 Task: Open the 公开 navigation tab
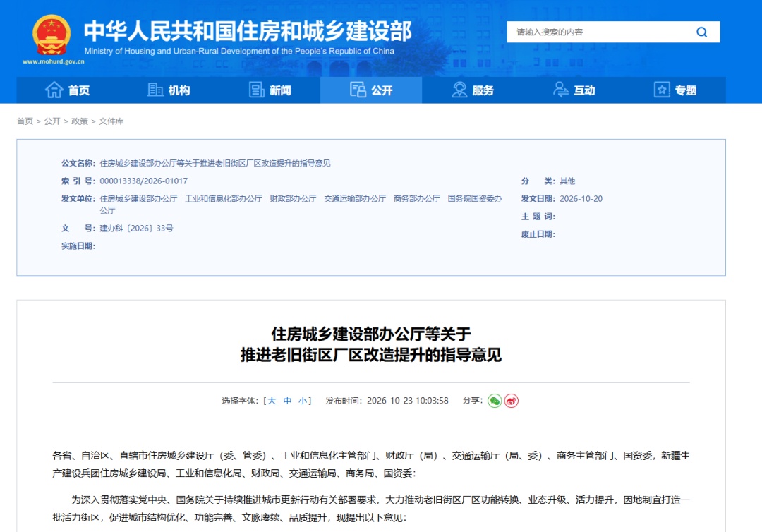[371, 90]
